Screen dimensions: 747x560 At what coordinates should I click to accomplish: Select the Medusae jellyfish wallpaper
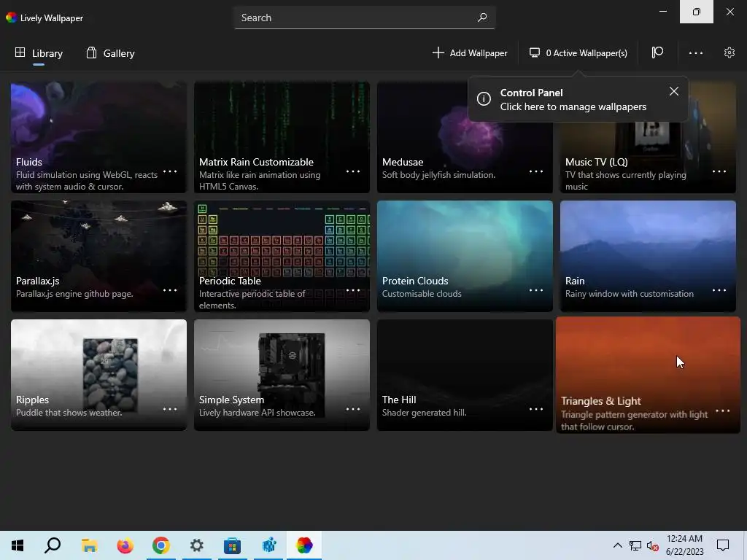point(465,137)
